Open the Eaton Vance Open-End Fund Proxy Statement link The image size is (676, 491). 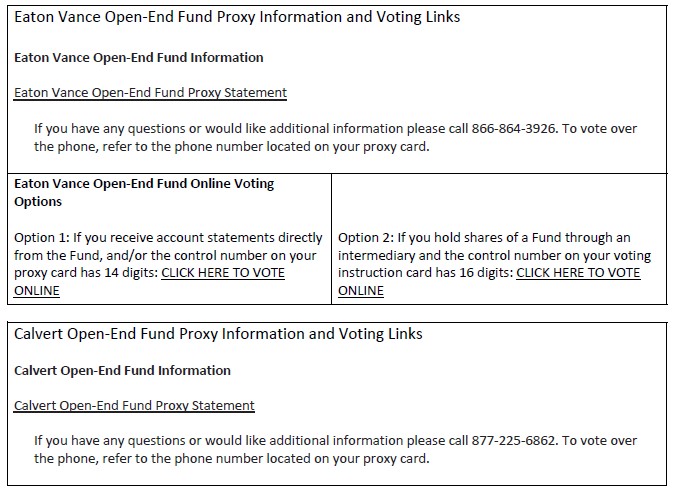[x=150, y=93]
